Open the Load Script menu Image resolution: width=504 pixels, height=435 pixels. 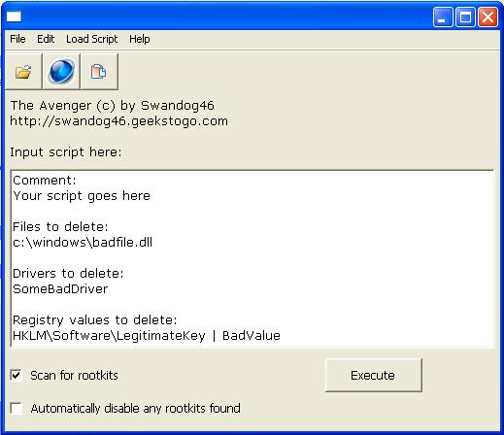[x=92, y=39]
